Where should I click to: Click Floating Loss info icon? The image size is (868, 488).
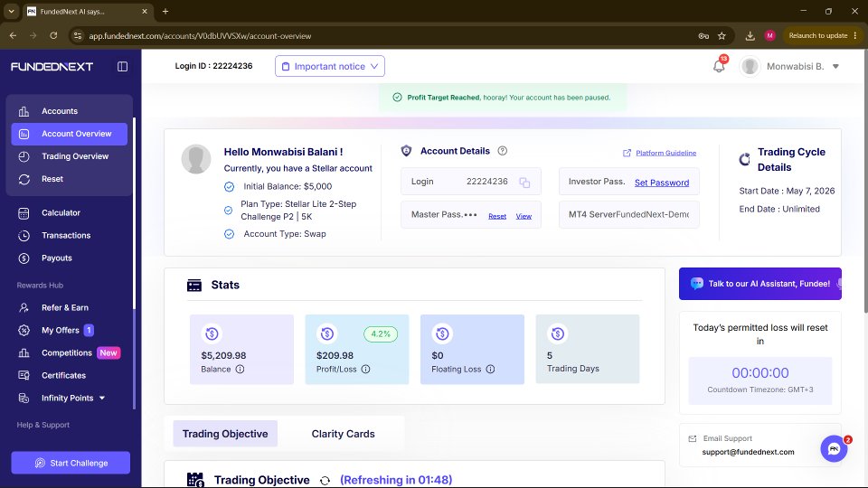490,369
